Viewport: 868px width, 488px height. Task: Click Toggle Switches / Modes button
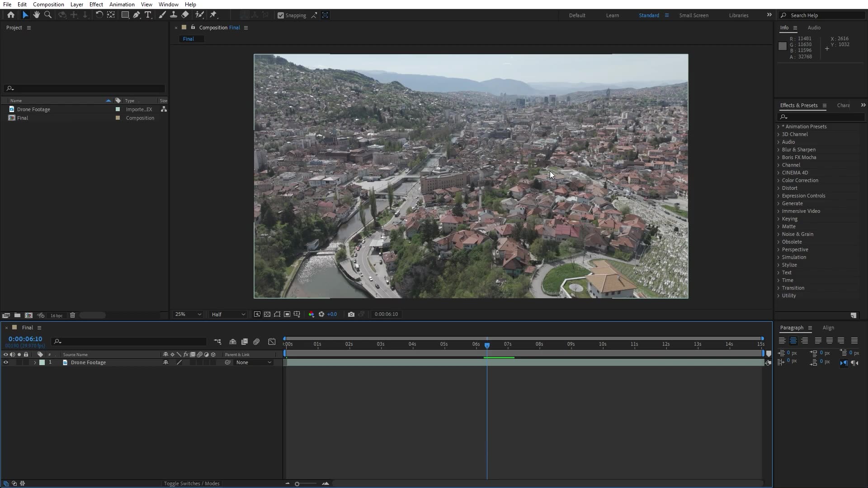click(192, 483)
